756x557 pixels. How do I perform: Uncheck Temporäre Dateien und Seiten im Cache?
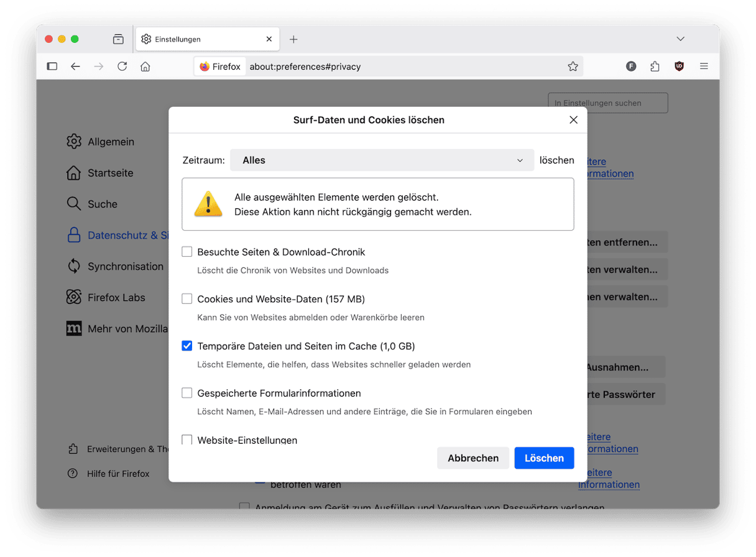click(187, 346)
